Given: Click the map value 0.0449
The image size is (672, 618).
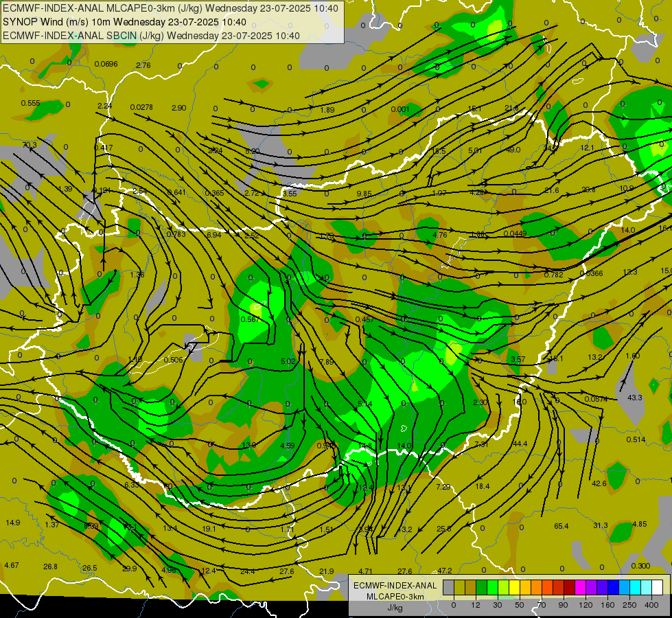Looking at the screenshot, I should click(x=515, y=233).
